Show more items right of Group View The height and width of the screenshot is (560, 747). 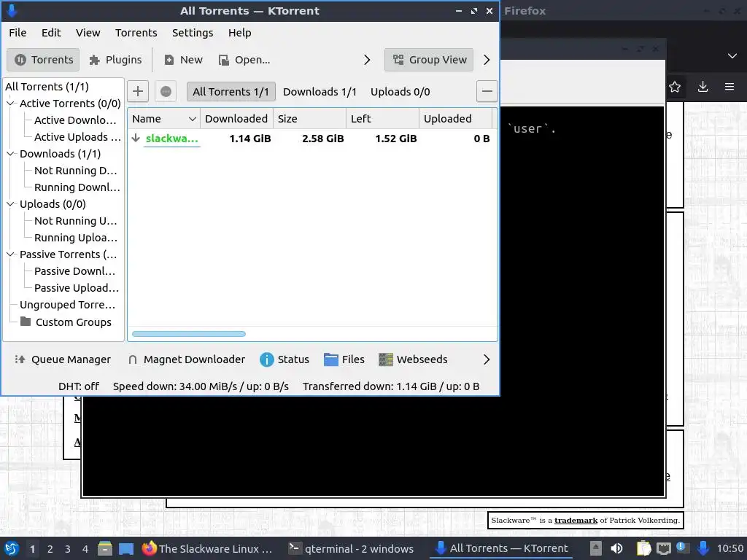(487, 60)
